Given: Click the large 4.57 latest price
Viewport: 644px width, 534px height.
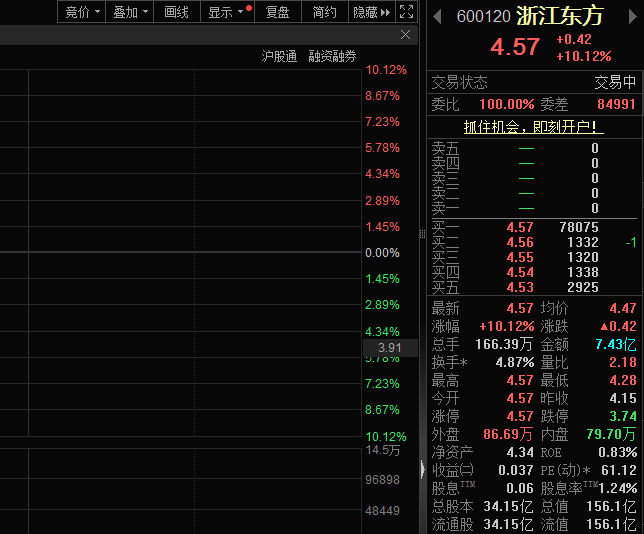Looking at the screenshot, I should 515,46.
